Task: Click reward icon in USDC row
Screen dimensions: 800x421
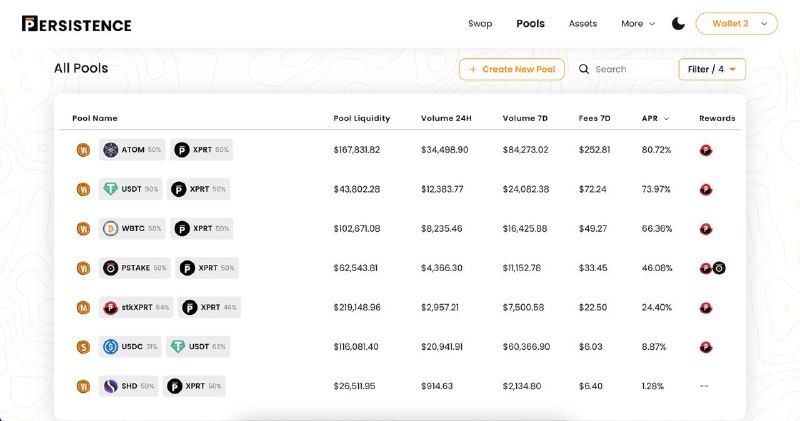Action: coord(706,348)
